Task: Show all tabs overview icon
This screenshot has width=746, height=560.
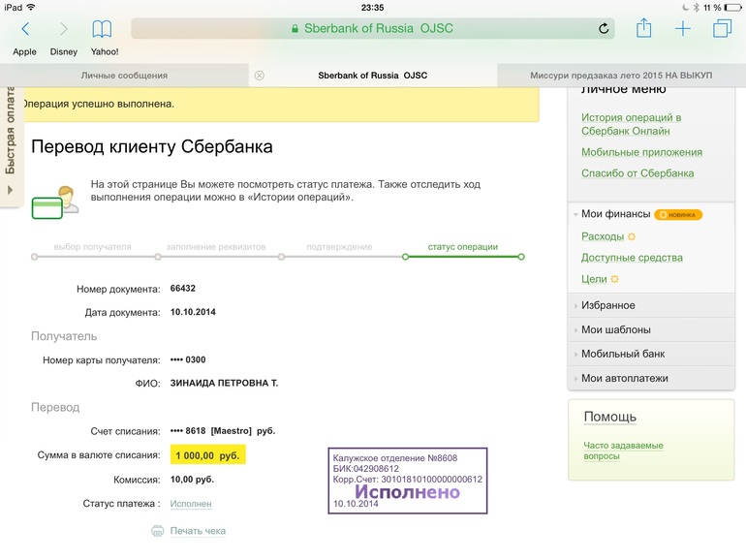Action: tap(722, 28)
